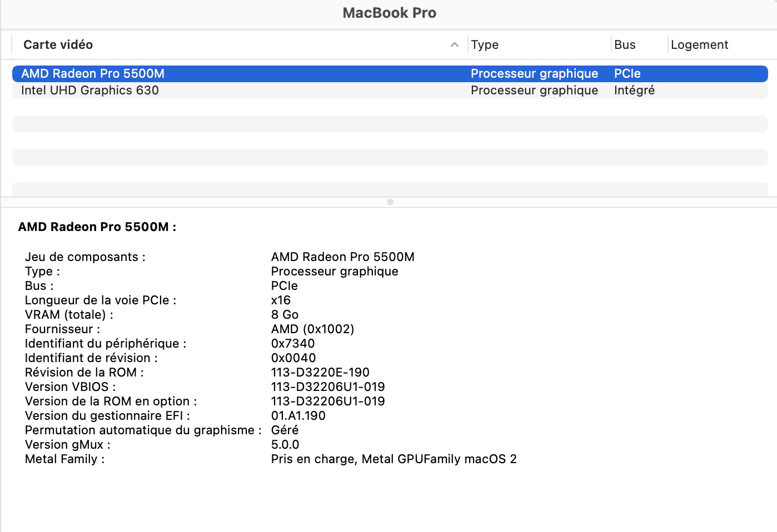The height and width of the screenshot is (532, 777).
Task: Click the Géré automatic switching value
Action: click(x=285, y=430)
